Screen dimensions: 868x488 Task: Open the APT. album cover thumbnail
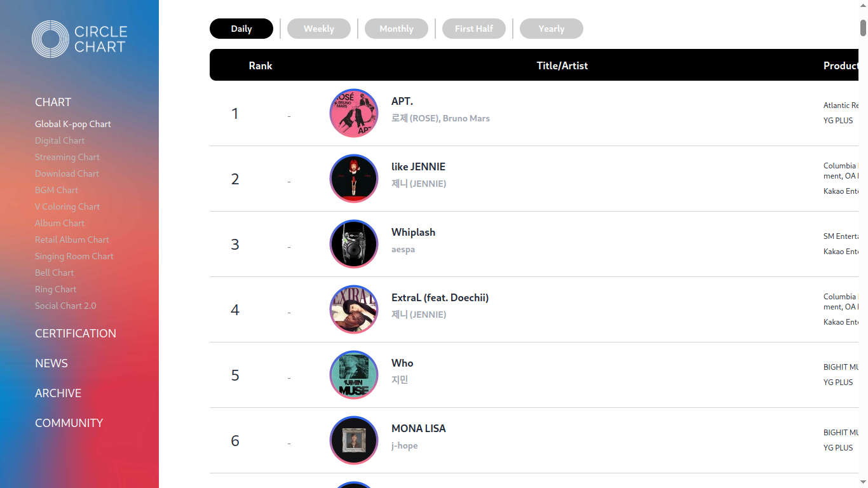coord(354,113)
